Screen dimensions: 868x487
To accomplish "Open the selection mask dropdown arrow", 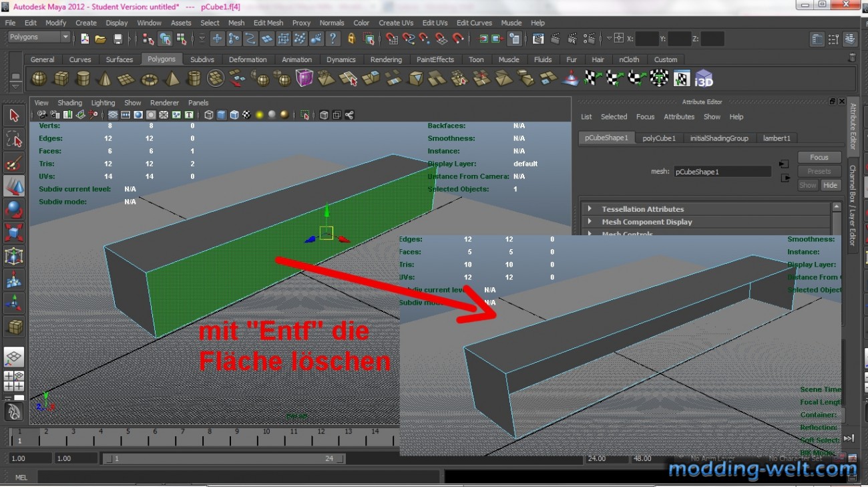I will pos(202,39).
